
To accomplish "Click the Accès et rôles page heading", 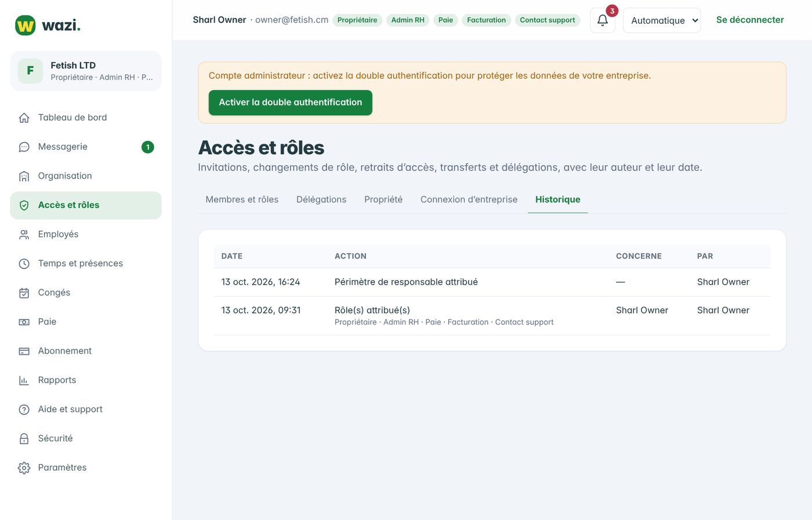I will (x=261, y=148).
